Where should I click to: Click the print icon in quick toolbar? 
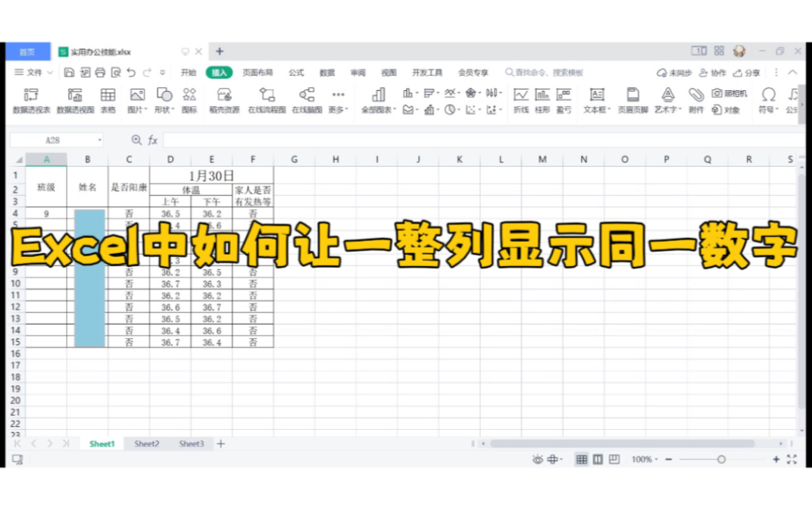coord(100,73)
